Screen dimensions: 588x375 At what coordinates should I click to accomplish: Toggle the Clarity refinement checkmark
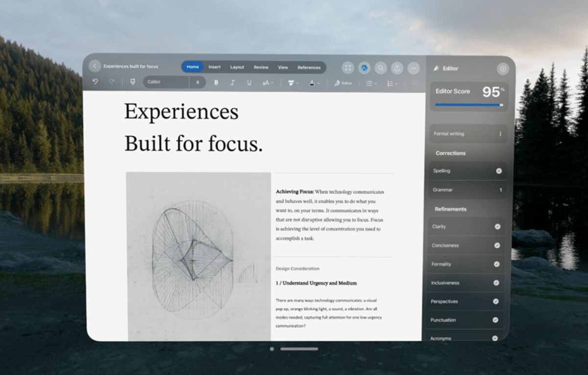tap(497, 226)
